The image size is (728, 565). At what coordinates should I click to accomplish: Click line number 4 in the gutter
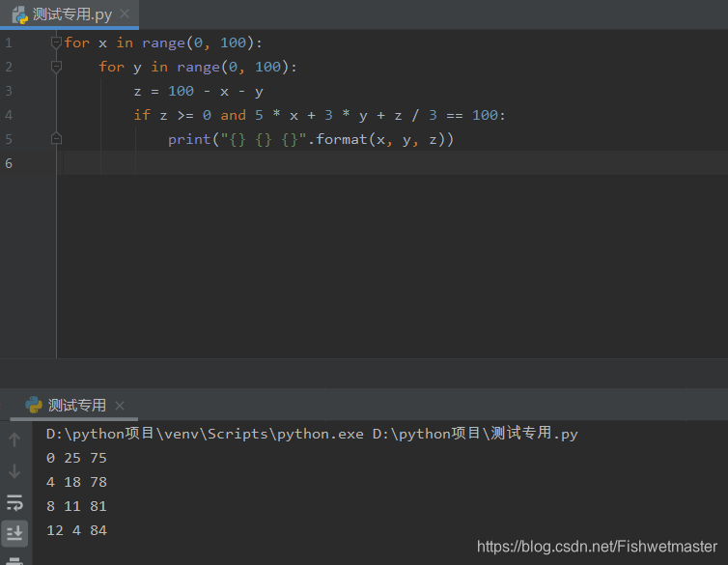coord(9,115)
